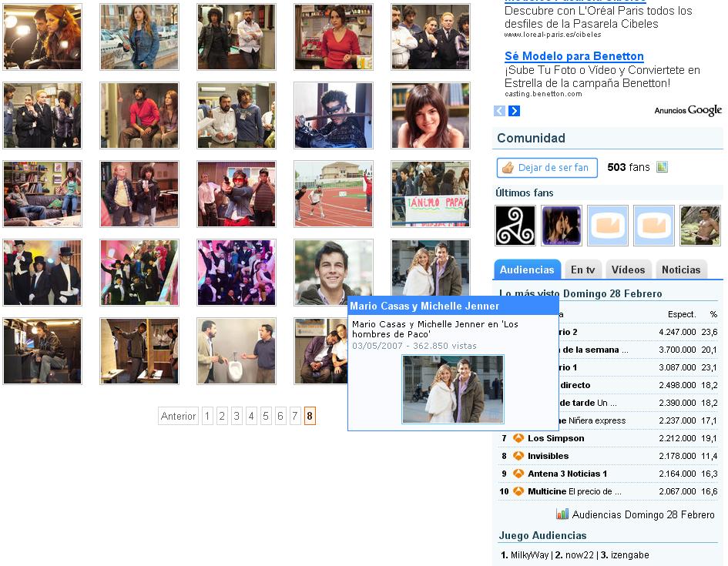Go to Anterior page in pagination
This screenshot has width=728, height=566.
coord(178,416)
